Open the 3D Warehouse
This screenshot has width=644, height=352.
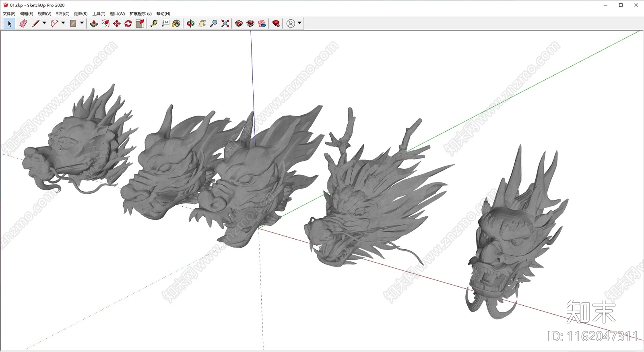tap(239, 24)
